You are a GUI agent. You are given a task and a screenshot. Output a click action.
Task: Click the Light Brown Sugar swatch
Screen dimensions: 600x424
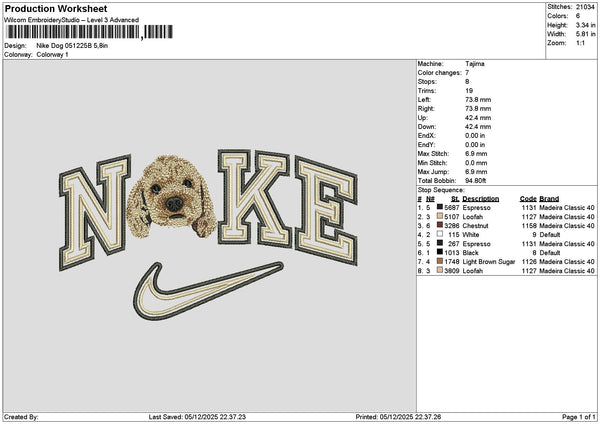pyautogui.click(x=440, y=261)
